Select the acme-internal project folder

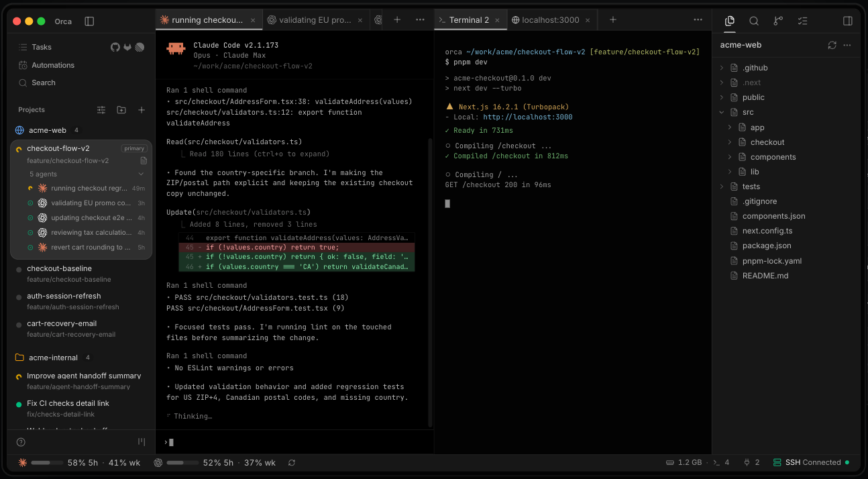(x=53, y=358)
